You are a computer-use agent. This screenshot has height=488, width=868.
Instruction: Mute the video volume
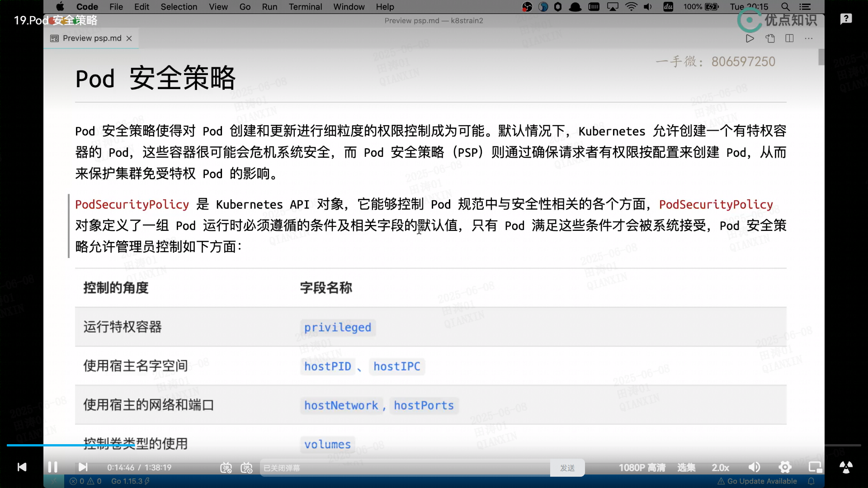tap(754, 467)
